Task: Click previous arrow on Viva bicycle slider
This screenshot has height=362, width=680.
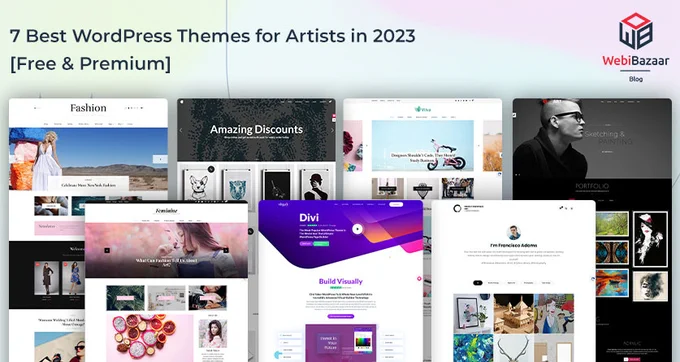Action: coord(367,146)
